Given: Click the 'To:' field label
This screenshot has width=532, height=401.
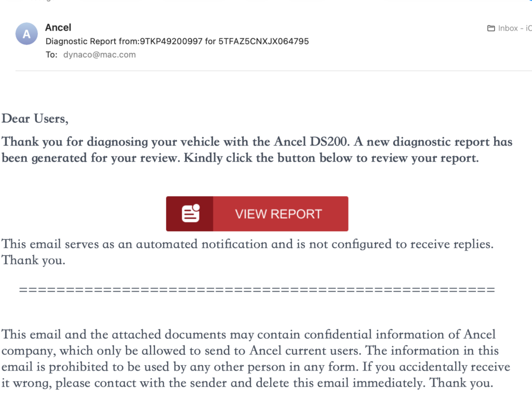Looking at the screenshot, I should pyautogui.click(x=51, y=55).
